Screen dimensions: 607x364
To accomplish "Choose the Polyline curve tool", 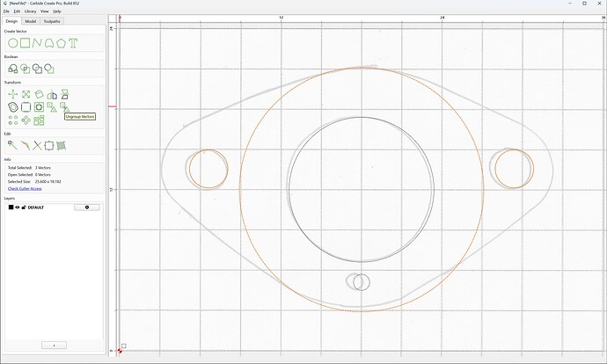I will 37,43.
